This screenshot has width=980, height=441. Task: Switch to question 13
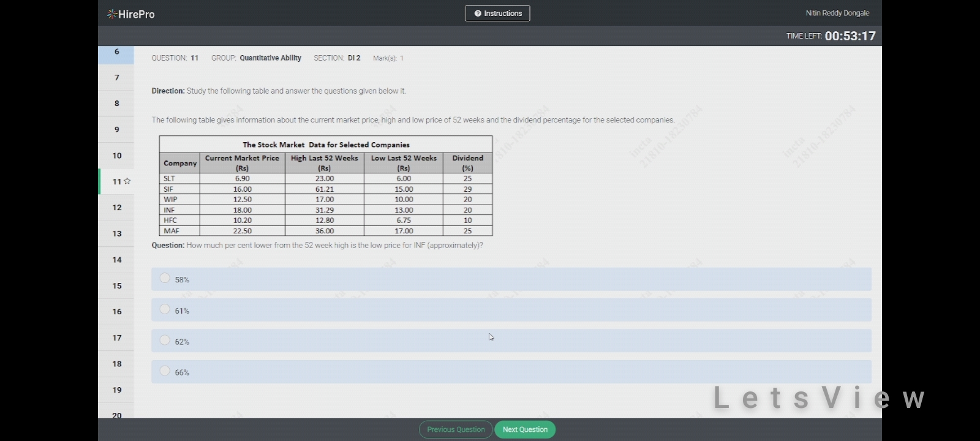pyautogui.click(x=116, y=233)
